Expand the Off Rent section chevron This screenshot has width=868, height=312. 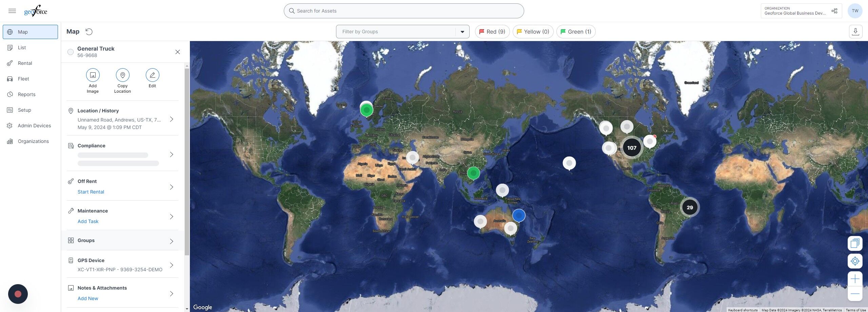click(x=172, y=187)
